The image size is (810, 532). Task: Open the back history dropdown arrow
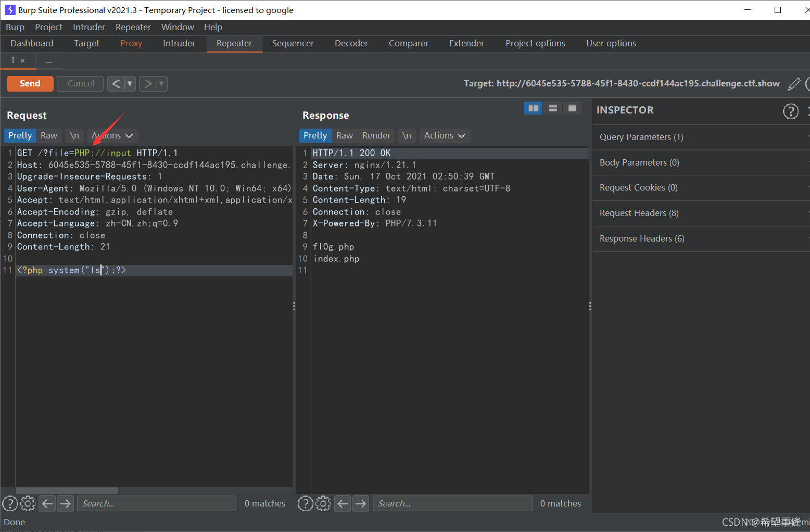[x=130, y=83]
